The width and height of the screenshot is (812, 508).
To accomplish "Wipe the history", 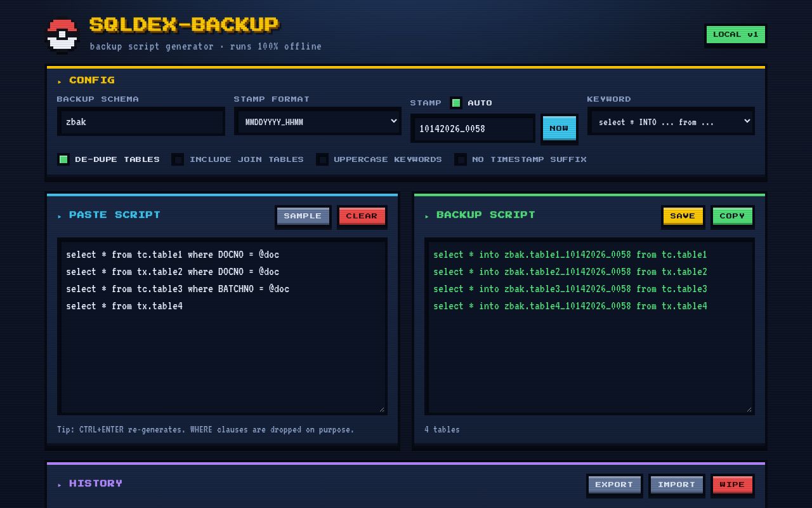I will pos(732,485).
